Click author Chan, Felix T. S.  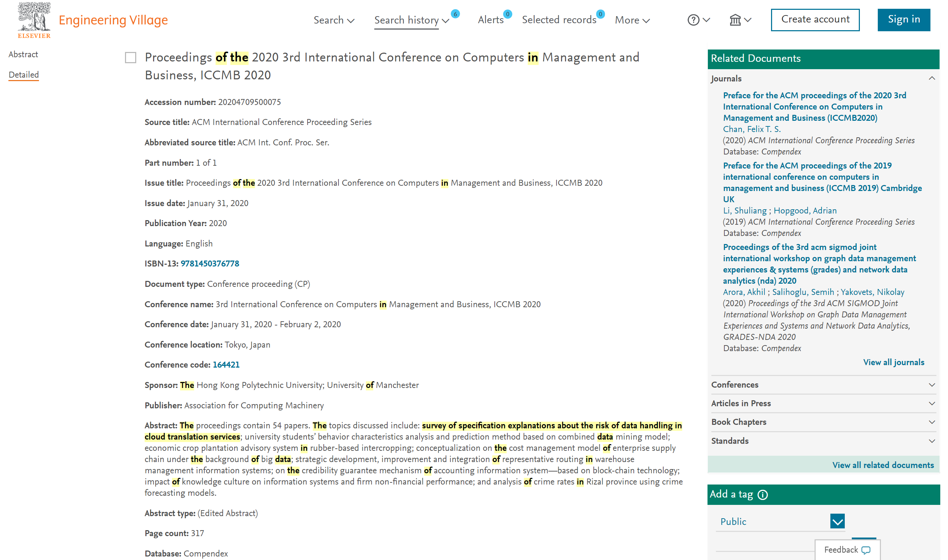(752, 130)
